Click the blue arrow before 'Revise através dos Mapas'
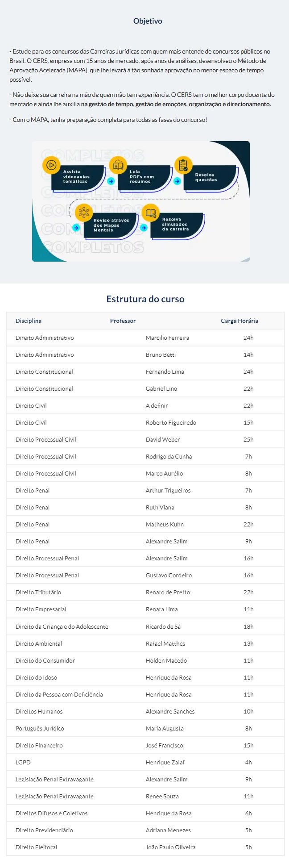This screenshot has height=868, width=289. click(76, 228)
